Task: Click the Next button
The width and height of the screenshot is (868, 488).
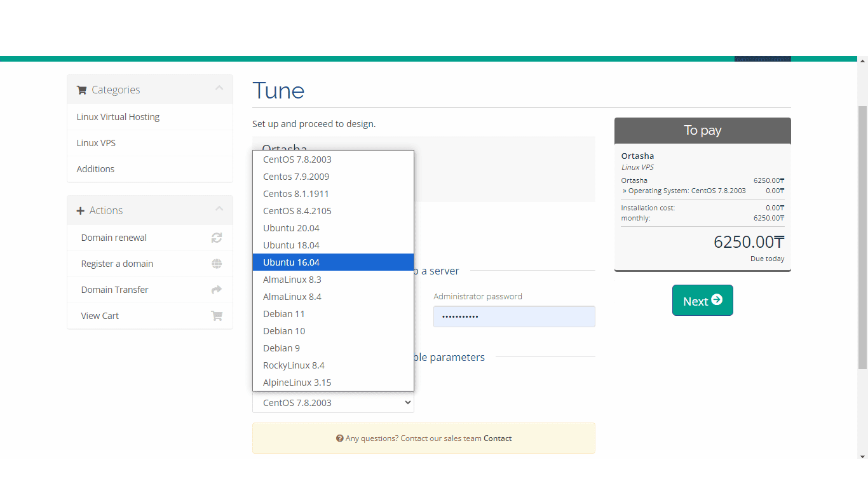Action: coord(702,301)
